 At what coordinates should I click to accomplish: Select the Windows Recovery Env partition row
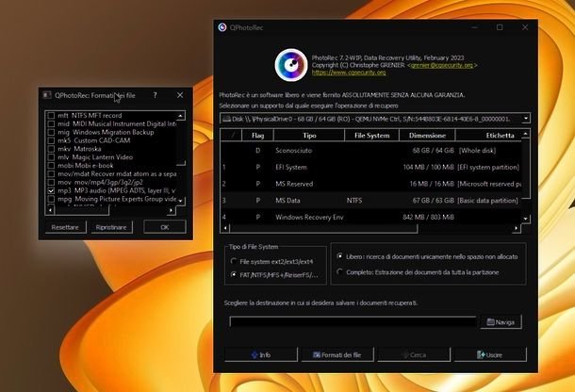click(x=370, y=217)
